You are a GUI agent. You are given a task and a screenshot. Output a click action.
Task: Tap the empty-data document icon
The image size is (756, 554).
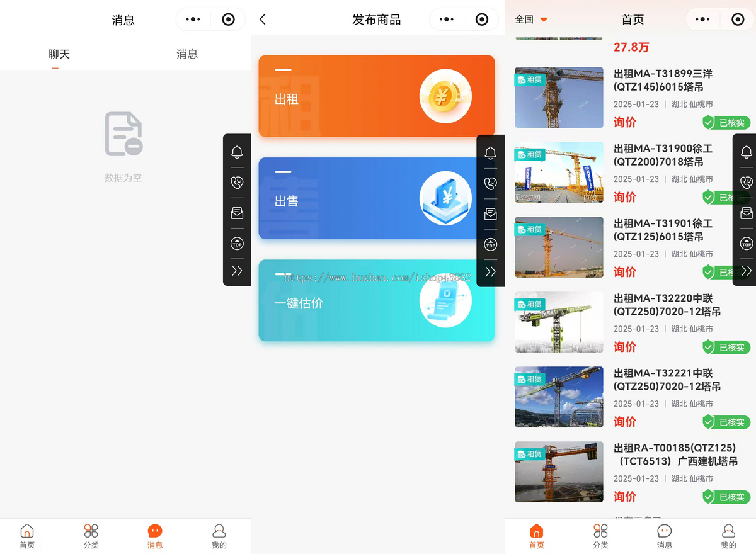coord(123,134)
